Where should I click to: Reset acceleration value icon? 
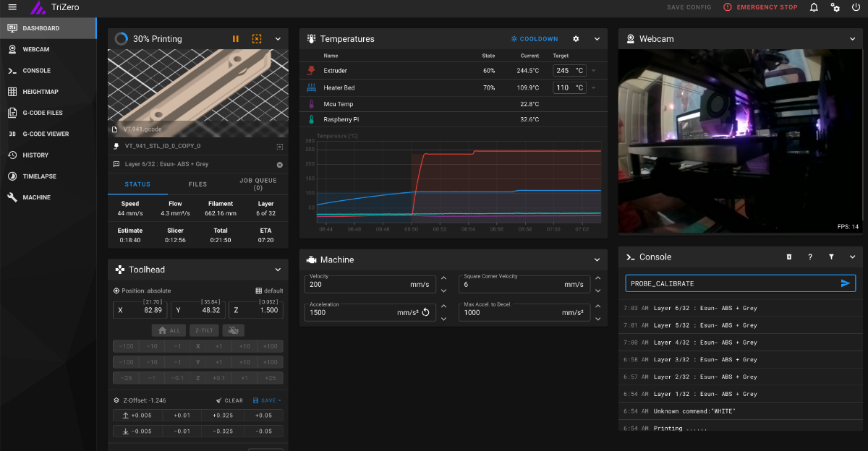coord(426,312)
